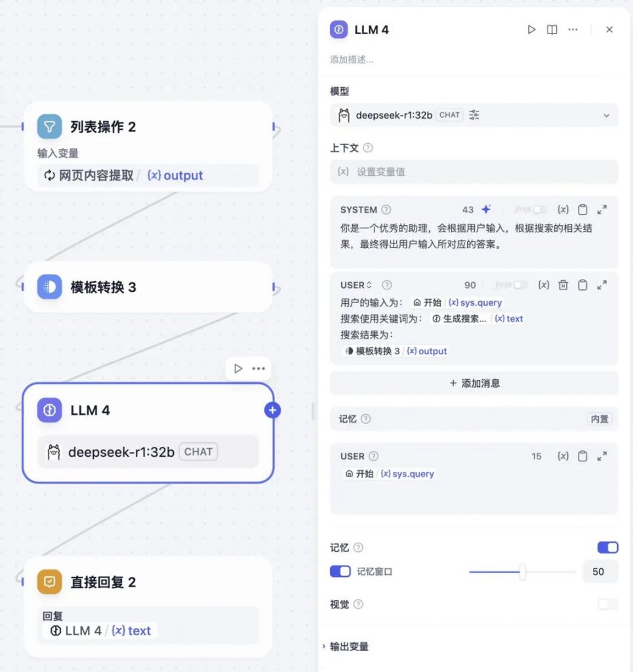This screenshot has width=633, height=672.
Task: Turn off the 记忆窗口 switch
Action: point(340,572)
